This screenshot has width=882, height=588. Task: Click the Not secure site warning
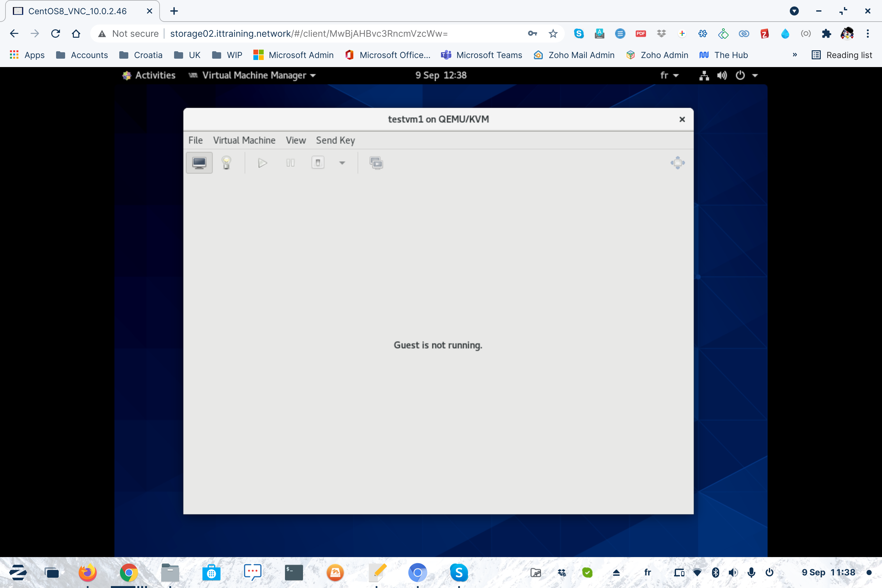[x=128, y=34]
